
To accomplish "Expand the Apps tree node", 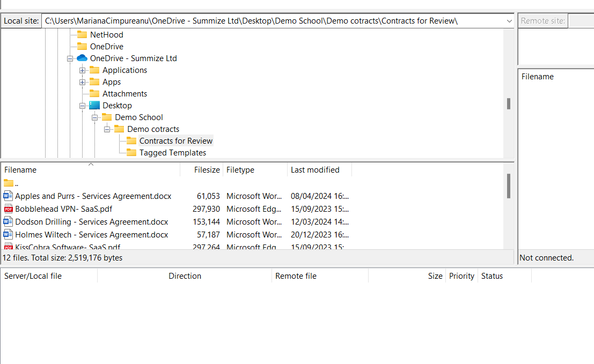I will click(x=83, y=81).
